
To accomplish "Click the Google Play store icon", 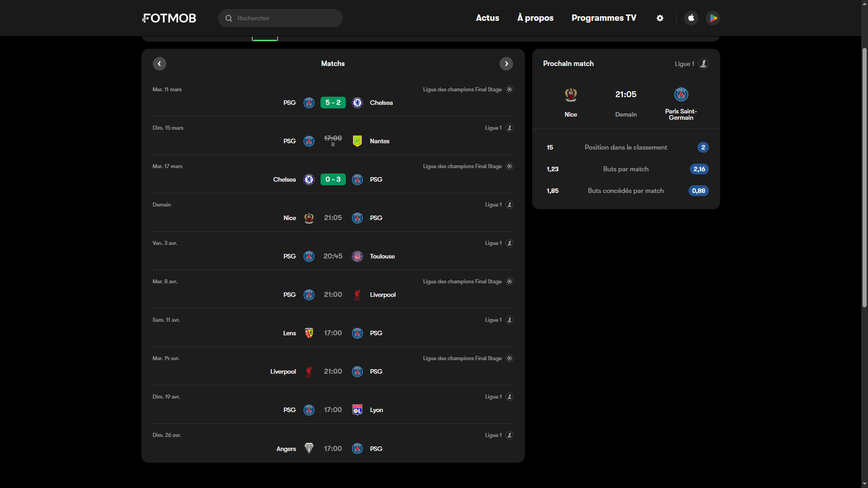I will 713,18.
